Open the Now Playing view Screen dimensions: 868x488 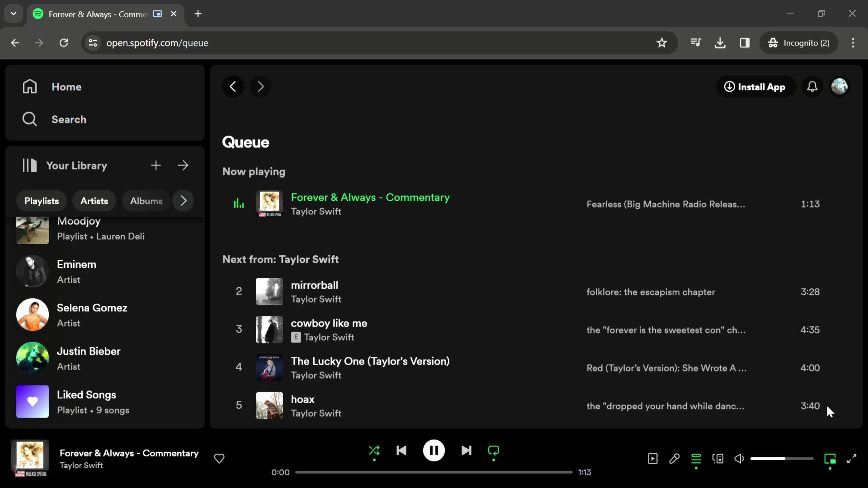point(653,458)
